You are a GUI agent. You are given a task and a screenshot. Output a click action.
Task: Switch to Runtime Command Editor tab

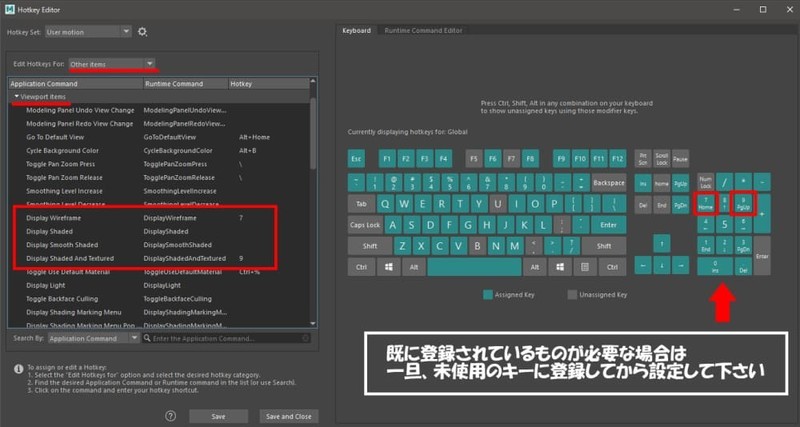pyautogui.click(x=423, y=30)
